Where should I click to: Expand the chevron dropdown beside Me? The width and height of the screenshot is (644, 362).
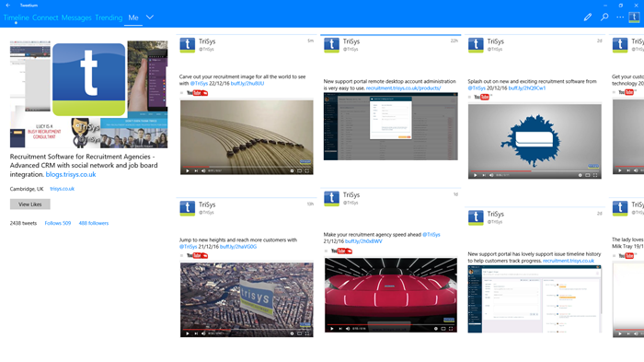(x=150, y=18)
